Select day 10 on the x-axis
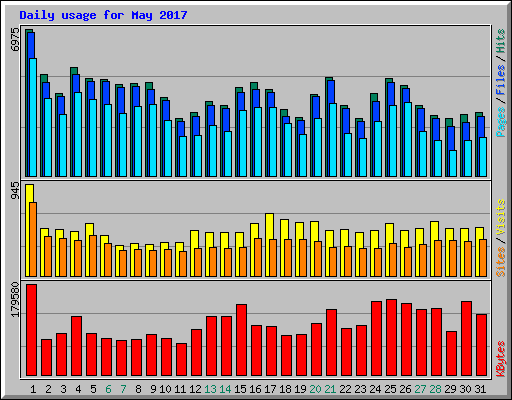 (x=165, y=389)
